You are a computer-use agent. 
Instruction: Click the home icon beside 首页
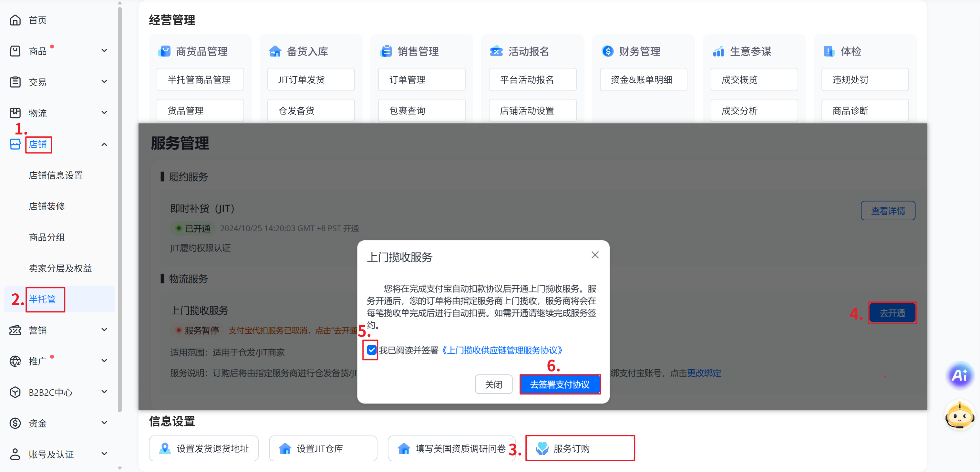(15, 20)
